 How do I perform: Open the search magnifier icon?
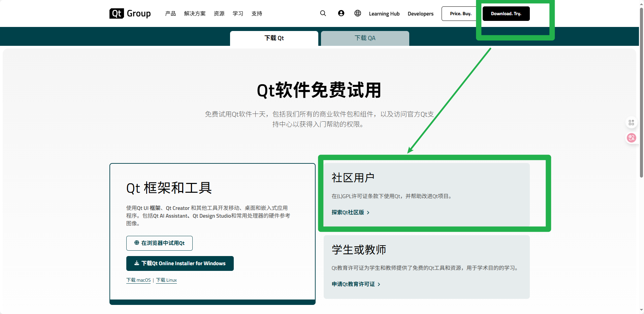[x=323, y=13]
